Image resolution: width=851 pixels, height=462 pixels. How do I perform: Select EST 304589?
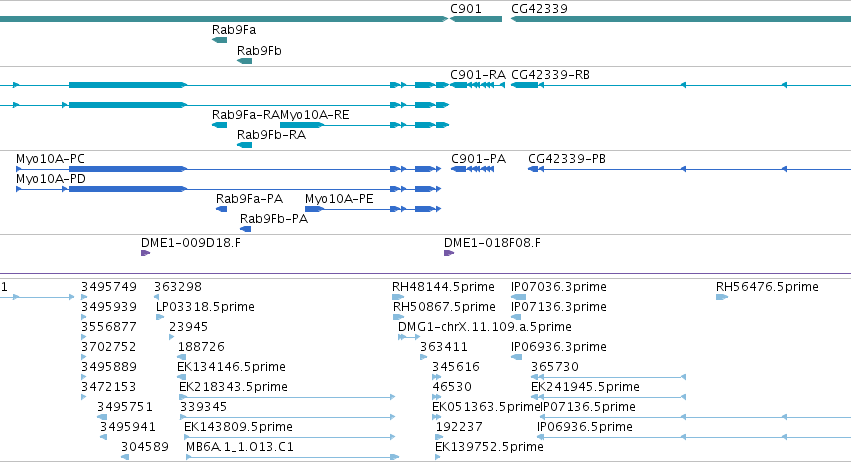pyautogui.click(x=145, y=447)
